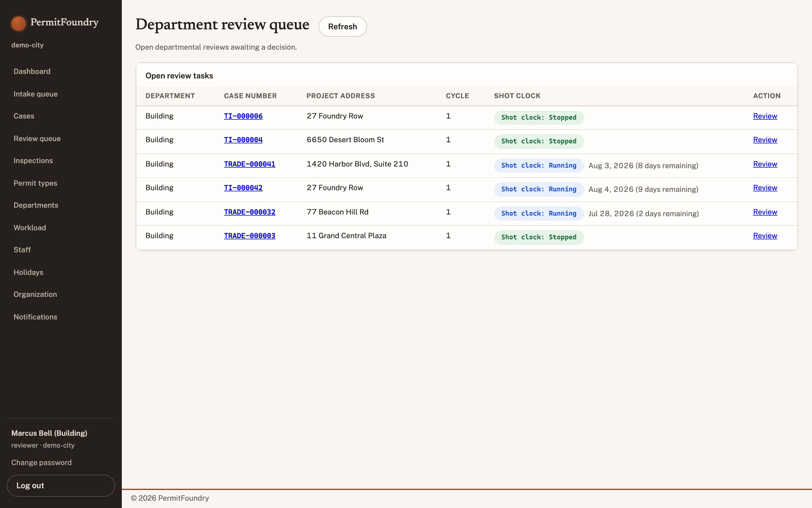Screen dimensions: 812x508
Task: Click 'Jul 28, 2026 (2 days remaining)' text
Action: (x=644, y=214)
